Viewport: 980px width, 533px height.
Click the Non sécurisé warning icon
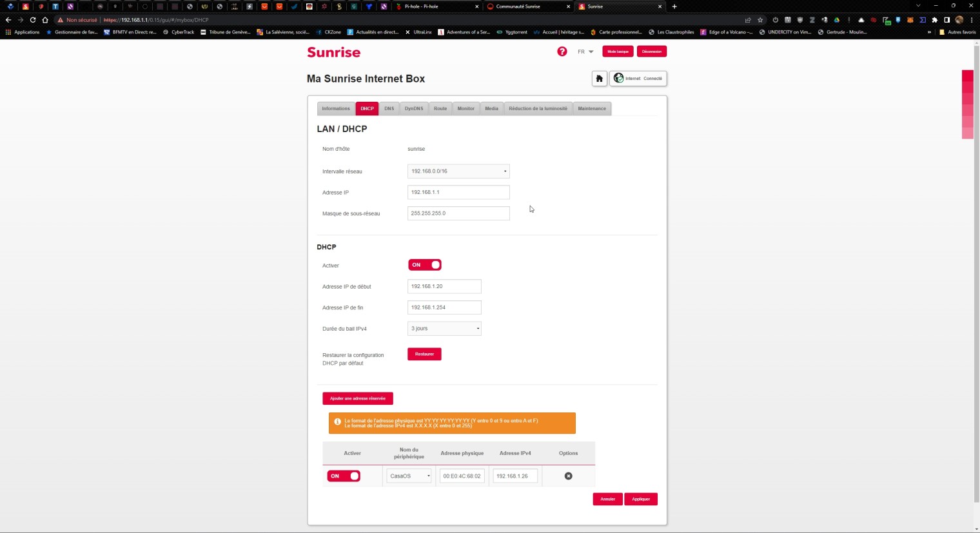(61, 20)
